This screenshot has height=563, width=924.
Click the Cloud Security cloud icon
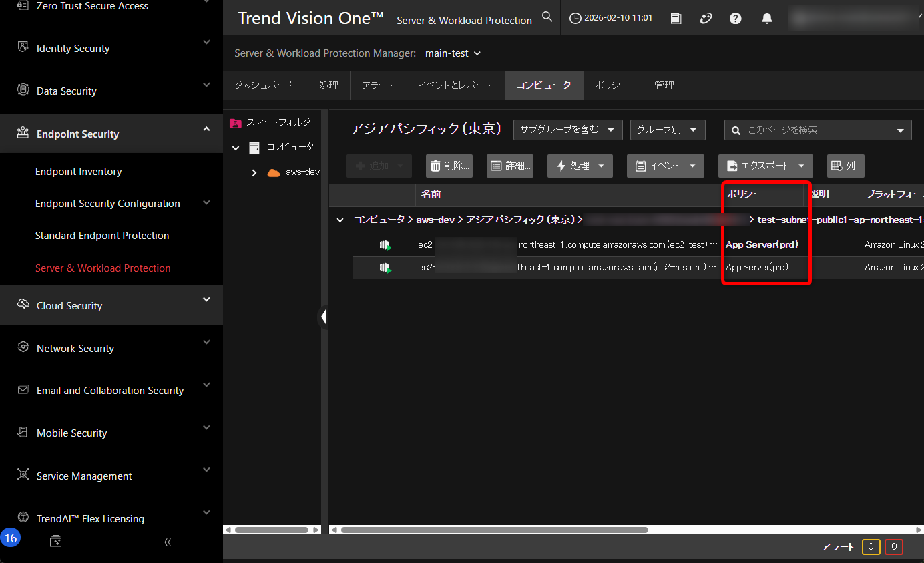tap(23, 305)
